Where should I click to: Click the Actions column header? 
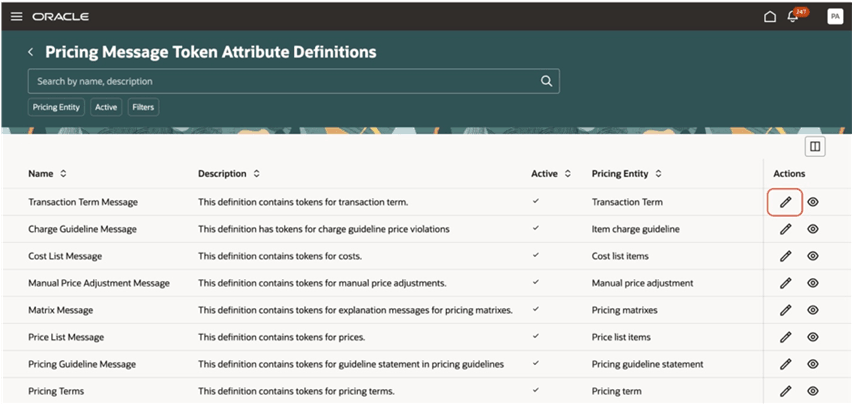tap(789, 174)
